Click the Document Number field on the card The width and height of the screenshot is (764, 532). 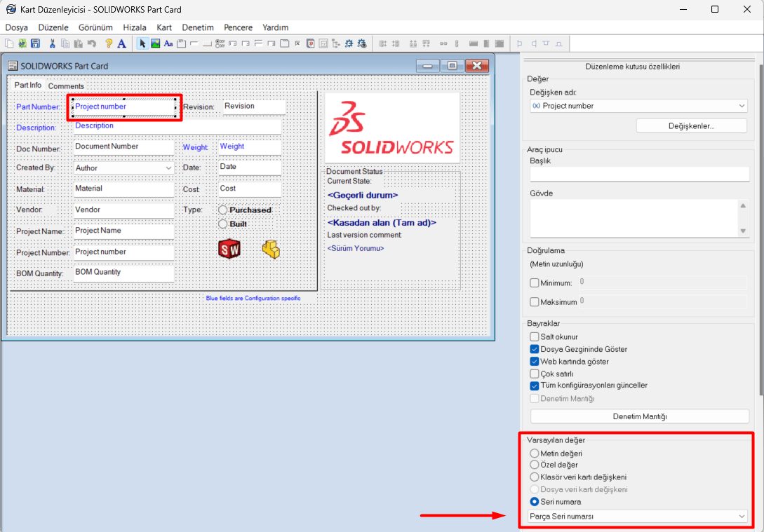123,147
